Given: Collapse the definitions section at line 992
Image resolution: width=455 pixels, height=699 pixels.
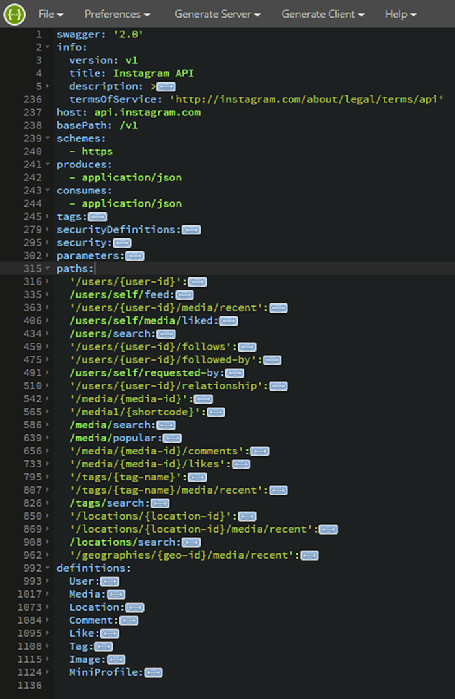Looking at the screenshot, I should tap(48, 568).
